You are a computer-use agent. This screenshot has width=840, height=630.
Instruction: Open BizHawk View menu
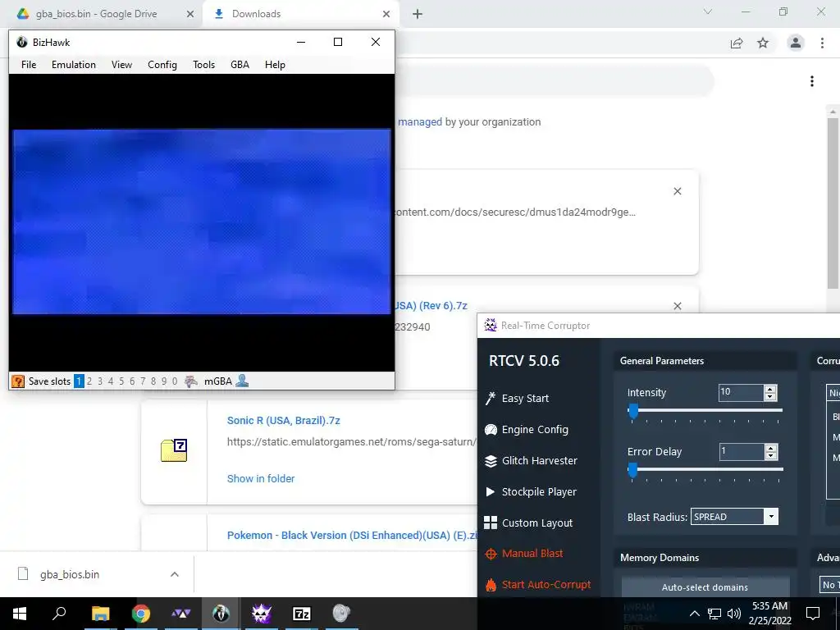pos(121,65)
